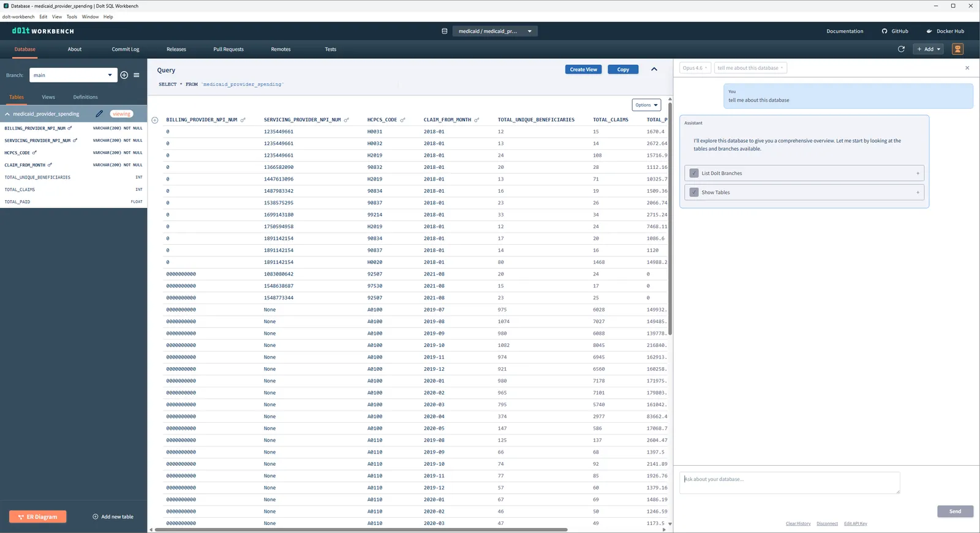Click the add row plus icon by column headers

(155, 120)
